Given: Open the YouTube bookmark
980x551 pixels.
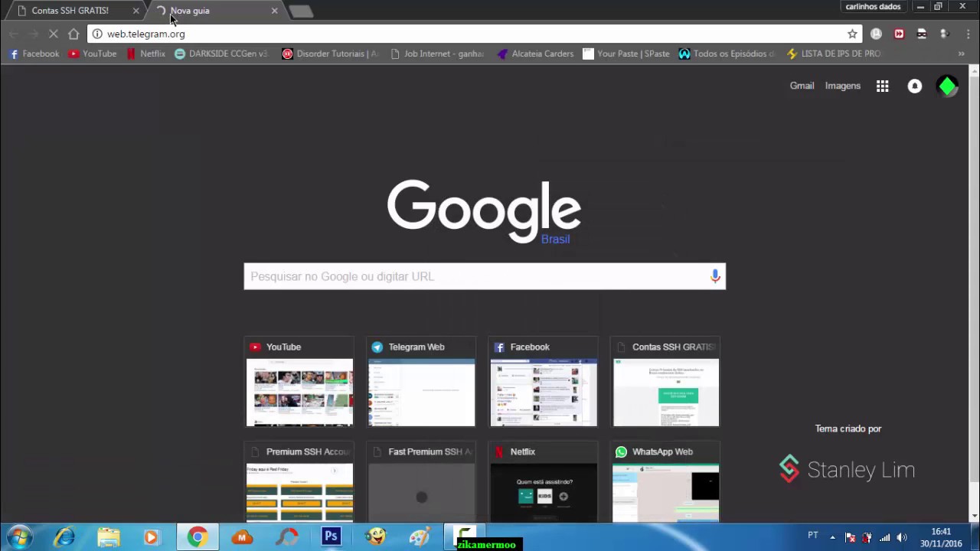Looking at the screenshot, I should pos(93,54).
